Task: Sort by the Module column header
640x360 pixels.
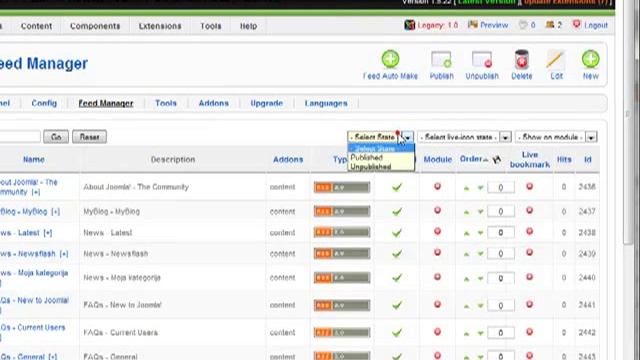Action: 438,160
